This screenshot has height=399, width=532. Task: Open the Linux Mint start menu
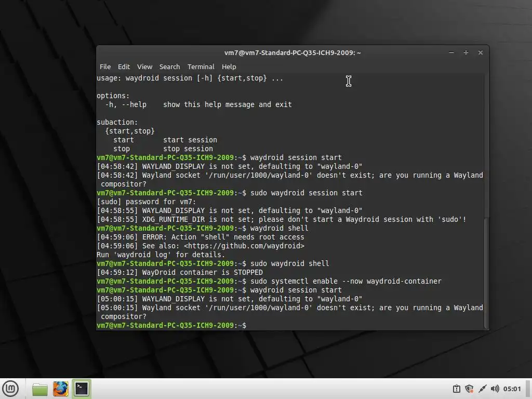(x=10, y=389)
